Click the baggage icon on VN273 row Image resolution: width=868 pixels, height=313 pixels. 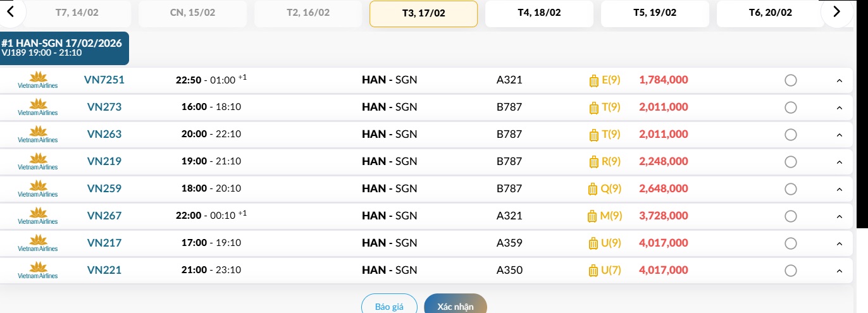click(593, 107)
